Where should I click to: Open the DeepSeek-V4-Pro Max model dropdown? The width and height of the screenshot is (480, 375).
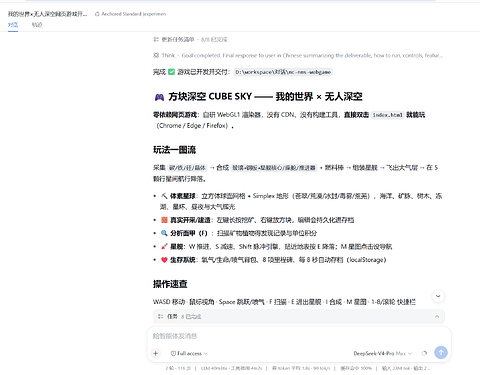tap(383, 353)
